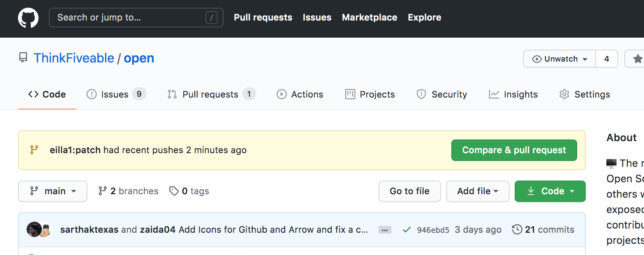The width and height of the screenshot is (644, 255).
Task: Open the green Code download dropdown
Action: coord(550,191)
